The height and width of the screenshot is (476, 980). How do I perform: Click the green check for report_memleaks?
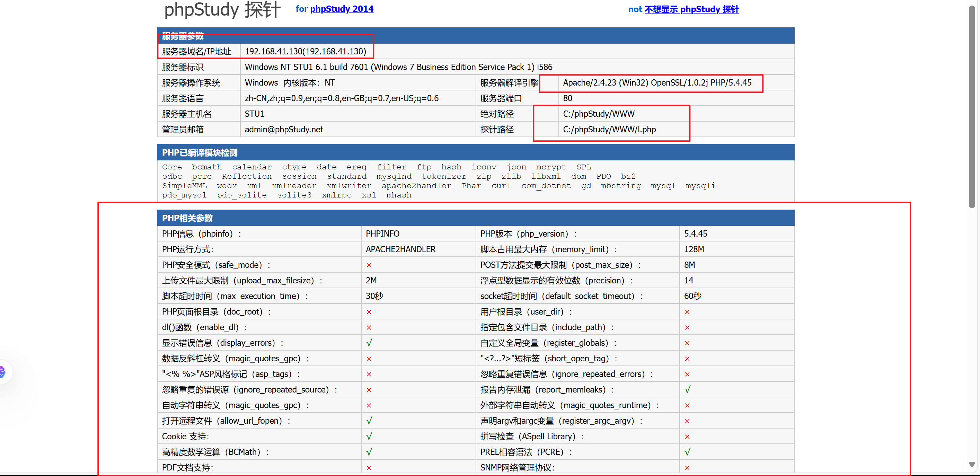[687, 390]
